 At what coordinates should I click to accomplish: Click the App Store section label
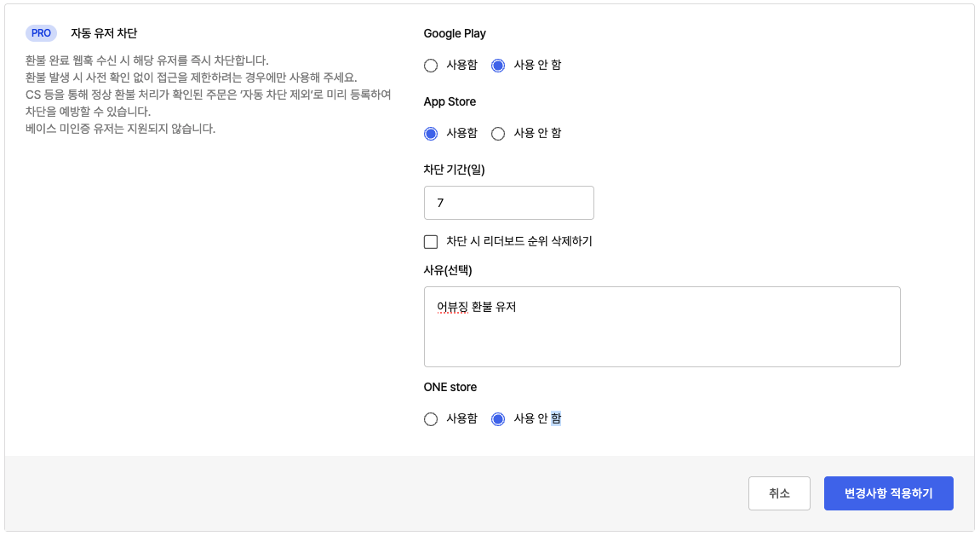[450, 101]
